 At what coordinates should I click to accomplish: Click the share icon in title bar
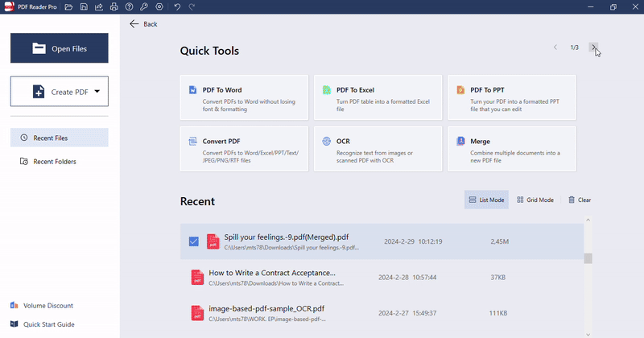[x=99, y=7]
